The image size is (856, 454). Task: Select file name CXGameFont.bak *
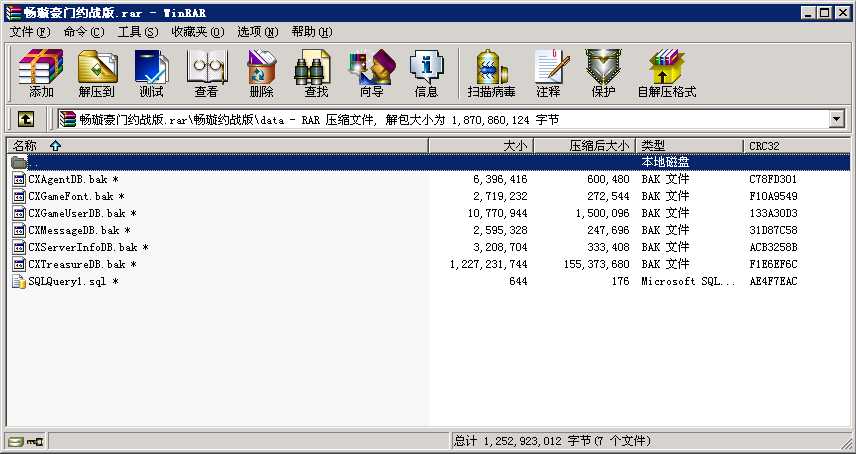[76, 196]
